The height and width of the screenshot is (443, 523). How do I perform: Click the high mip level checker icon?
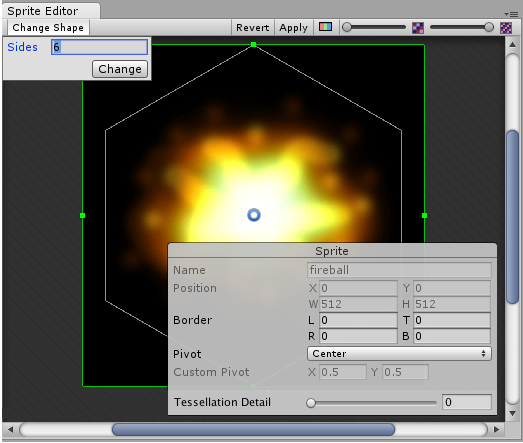coord(506,28)
